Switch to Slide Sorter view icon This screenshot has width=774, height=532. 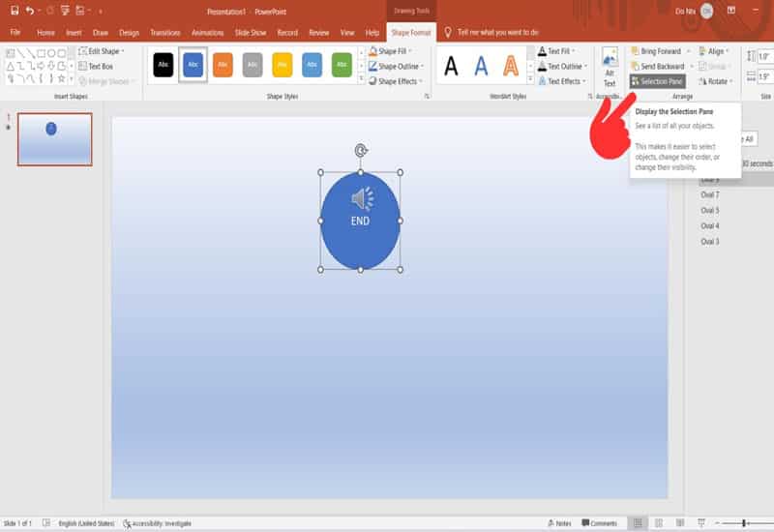coord(658,523)
